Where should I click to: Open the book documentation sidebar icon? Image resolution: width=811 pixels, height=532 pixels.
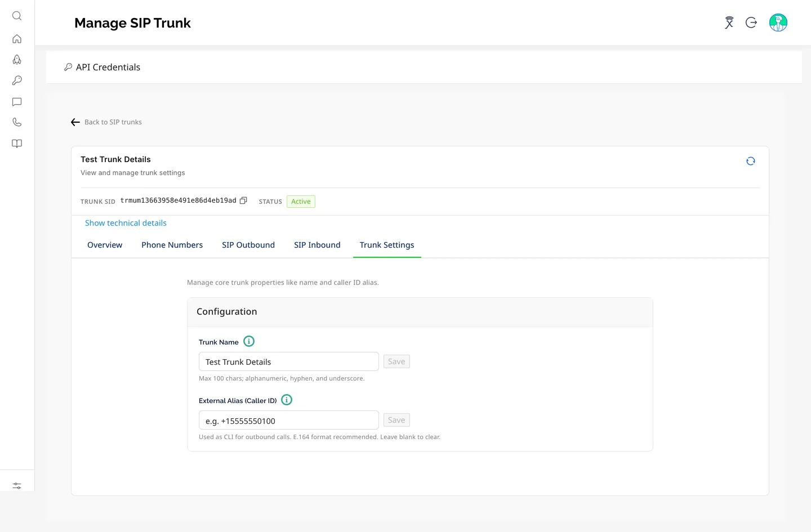coord(17,144)
